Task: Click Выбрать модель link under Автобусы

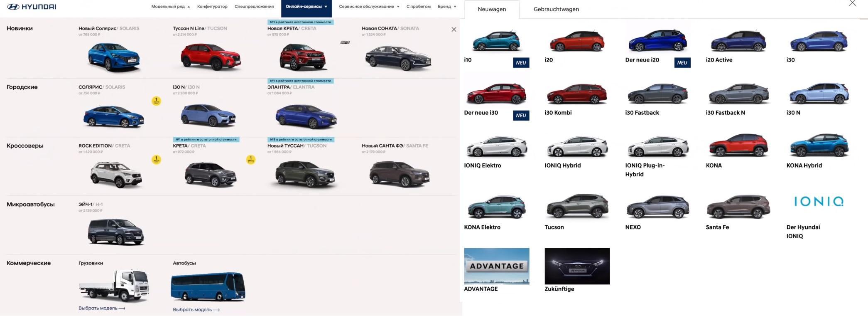Action: (196, 309)
